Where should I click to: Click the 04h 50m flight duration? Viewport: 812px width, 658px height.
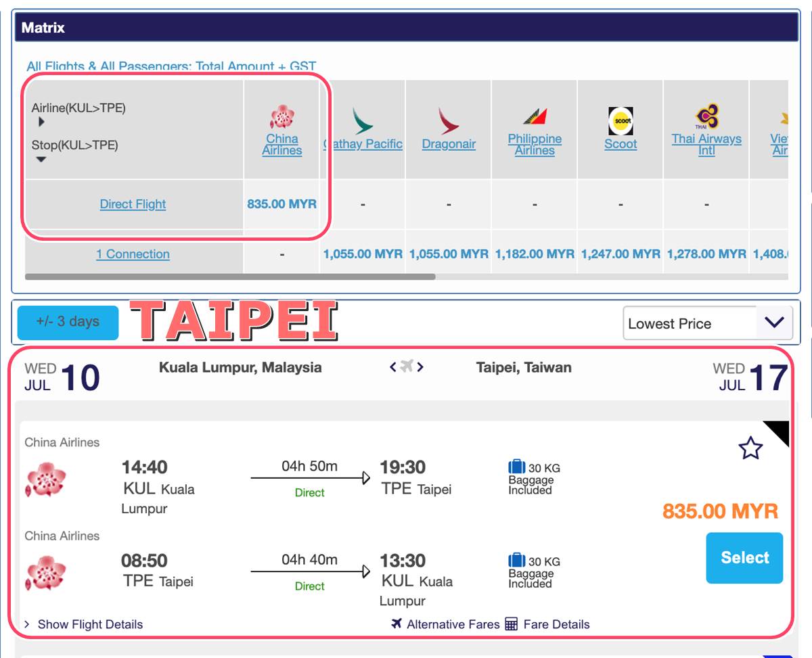pos(309,466)
